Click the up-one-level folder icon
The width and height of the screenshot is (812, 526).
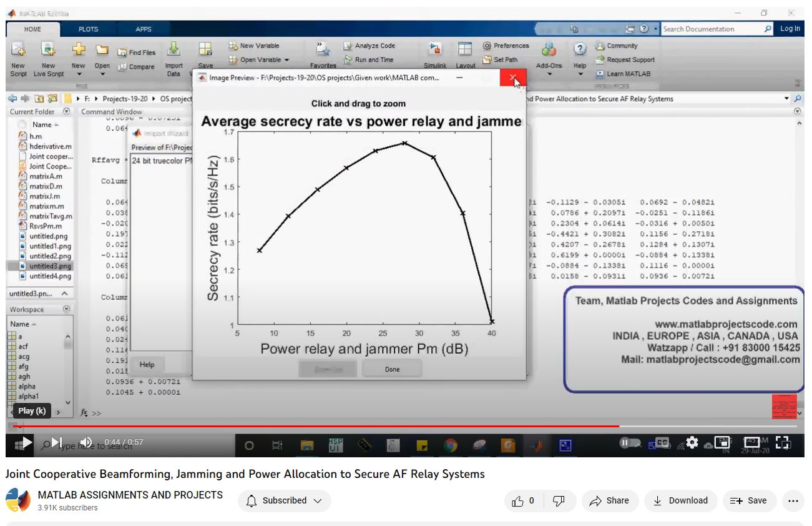[39, 99]
